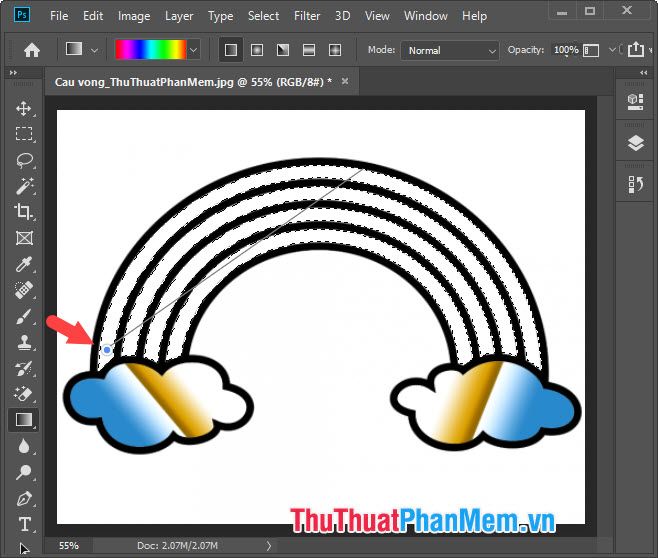
Task: Select the Brush tool
Action: point(24,316)
